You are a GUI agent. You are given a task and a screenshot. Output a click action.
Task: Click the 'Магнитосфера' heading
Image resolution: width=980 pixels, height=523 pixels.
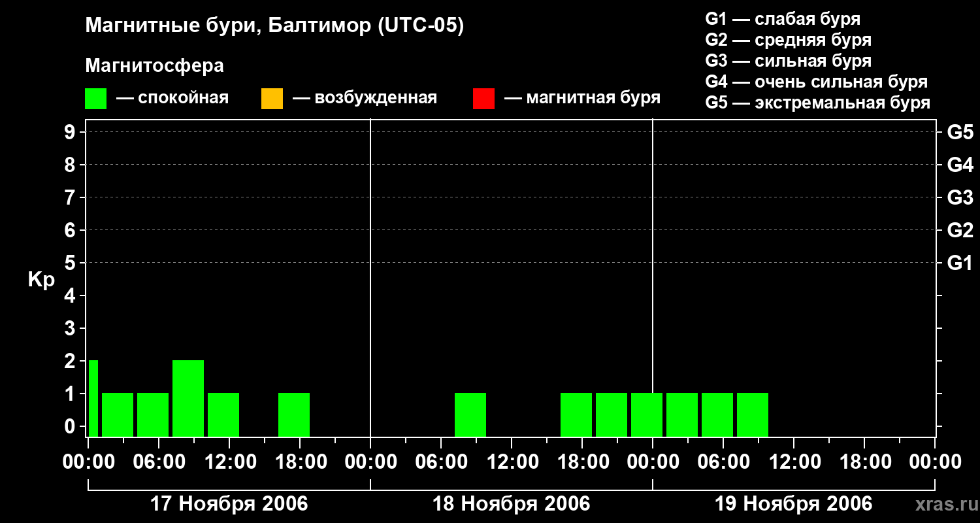pos(154,66)
